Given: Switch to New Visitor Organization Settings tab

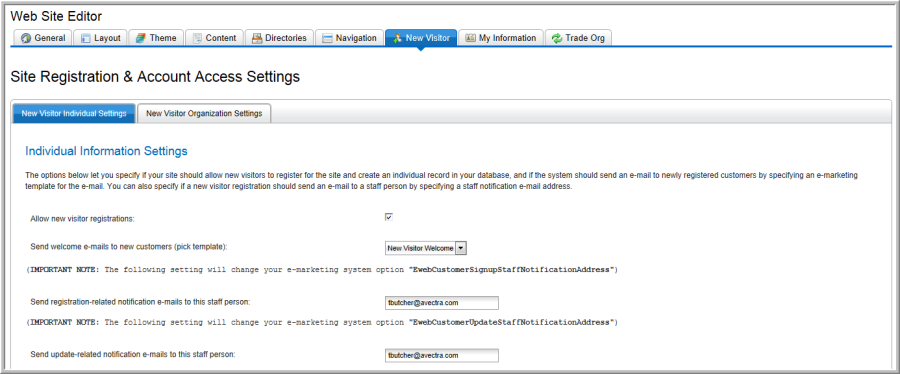Looking at the screenshot, I should point(204,114).
